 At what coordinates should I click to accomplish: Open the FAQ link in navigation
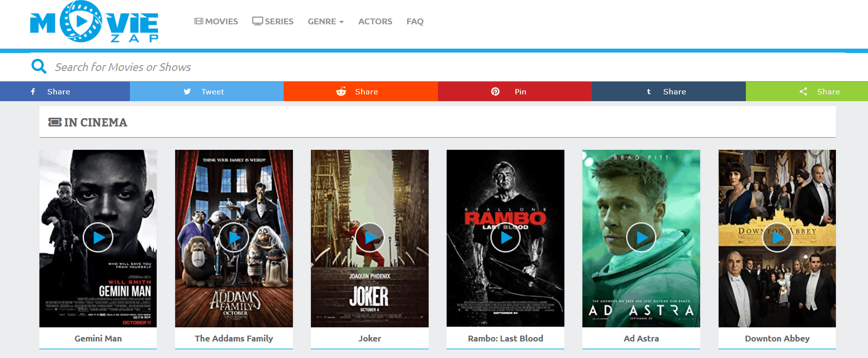415,21
